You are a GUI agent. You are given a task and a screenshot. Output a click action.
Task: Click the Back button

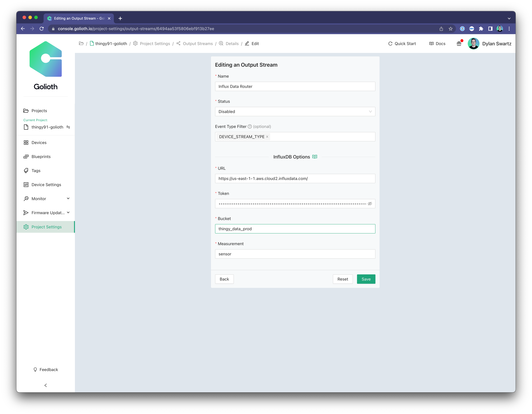point(224,279)
